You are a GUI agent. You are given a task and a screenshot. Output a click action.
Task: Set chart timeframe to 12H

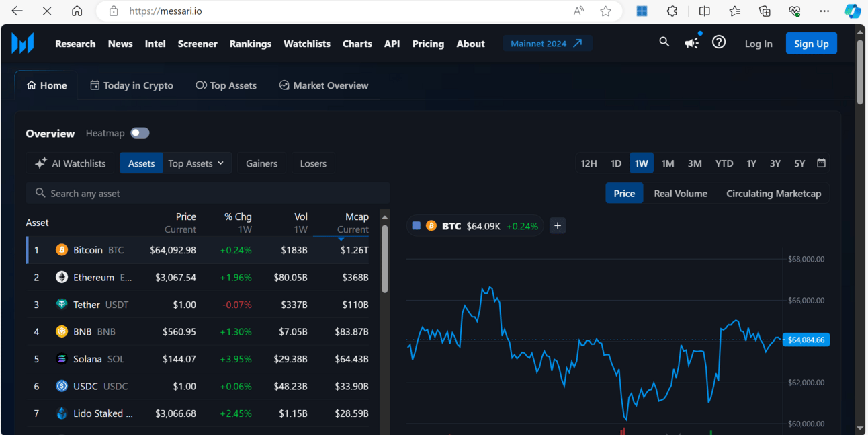589,163
